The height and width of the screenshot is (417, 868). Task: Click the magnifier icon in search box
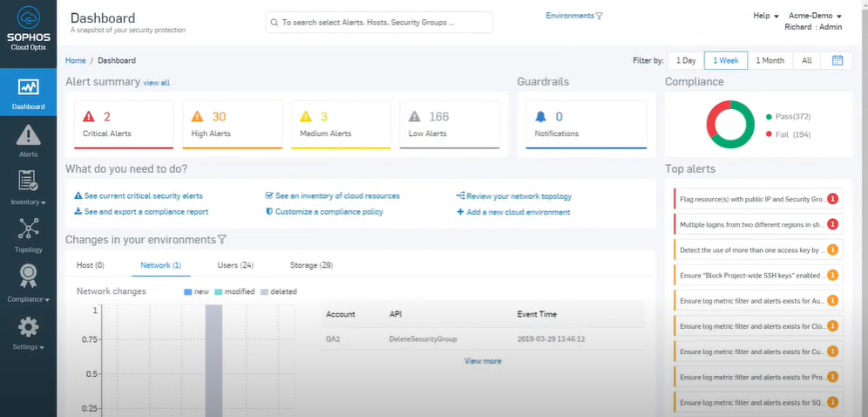tap(274, 23)
